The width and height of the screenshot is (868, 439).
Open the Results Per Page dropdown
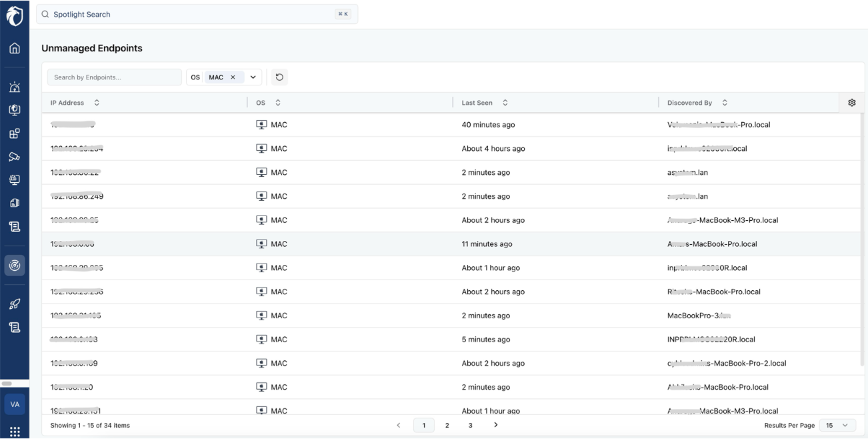[837, 425]
